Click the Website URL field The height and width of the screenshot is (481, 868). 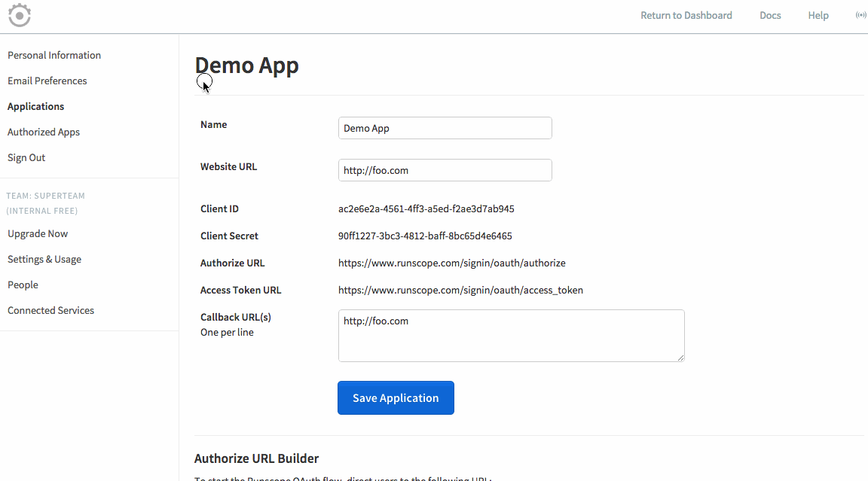[x=445, y=169]
